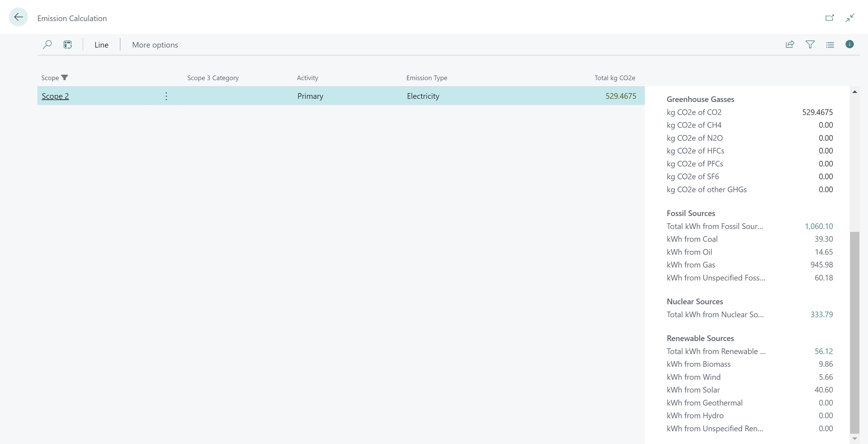Open the Scope 2 link

tap(55, 96)
